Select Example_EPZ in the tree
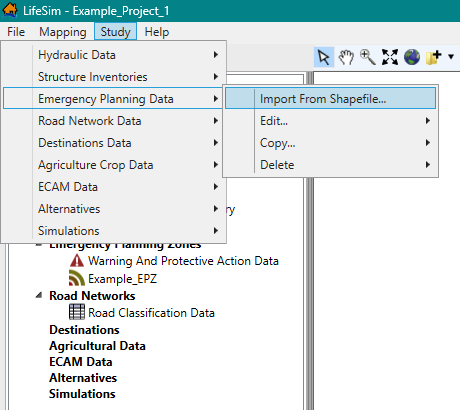 coord(122,279)
